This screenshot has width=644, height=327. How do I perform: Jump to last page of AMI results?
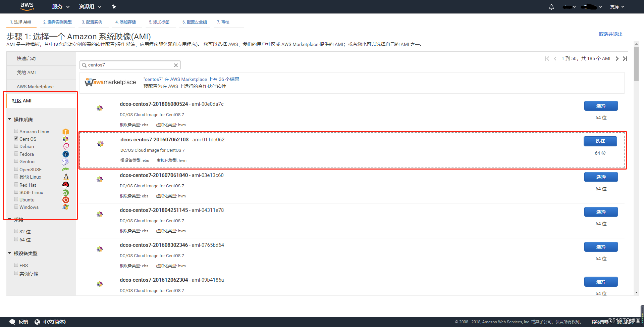point(625,58)
